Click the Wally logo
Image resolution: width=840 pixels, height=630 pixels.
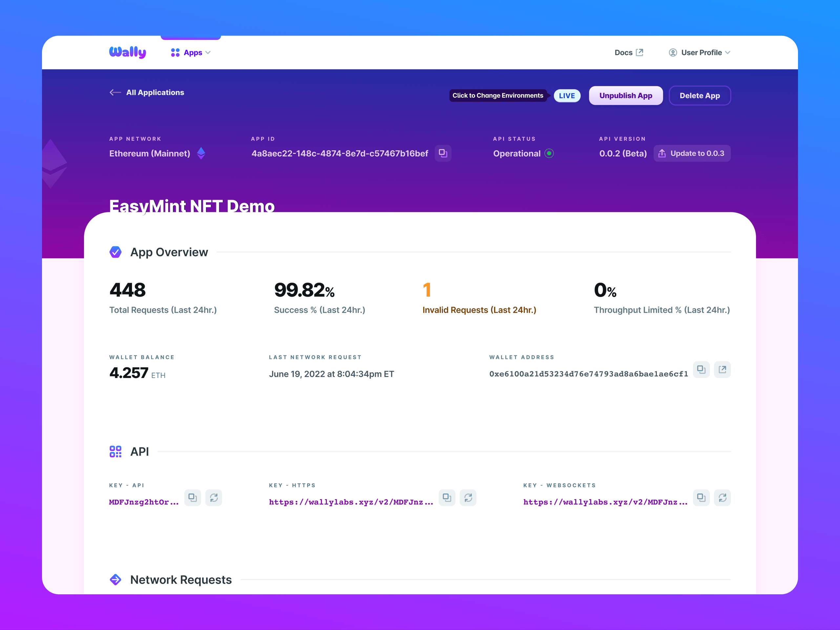(x=128, y=52)
